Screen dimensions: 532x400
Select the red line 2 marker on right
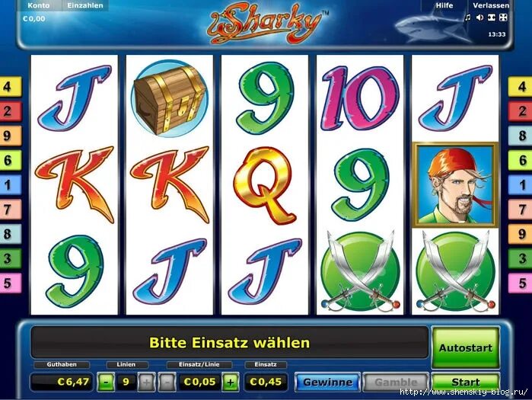tap(520, 111)
